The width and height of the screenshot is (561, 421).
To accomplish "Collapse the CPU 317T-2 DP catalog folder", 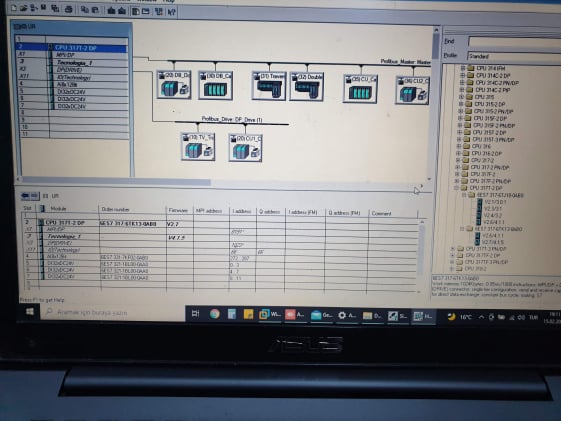I will point(457,188).
